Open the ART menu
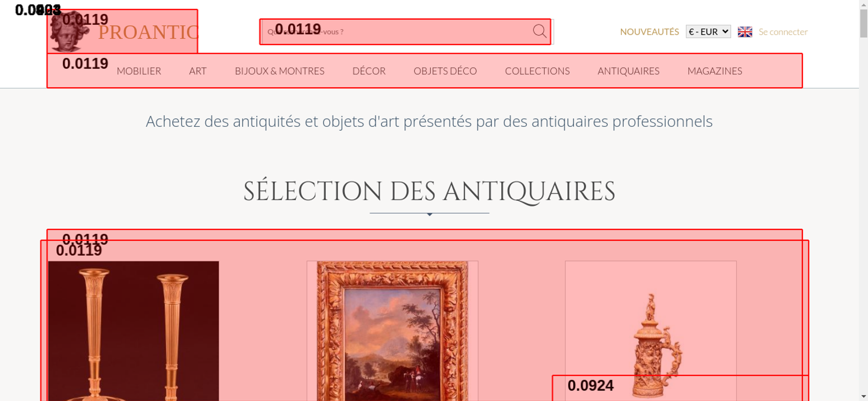Image resolution: width=868 pixels, height=401 pixels. (198, 71)
